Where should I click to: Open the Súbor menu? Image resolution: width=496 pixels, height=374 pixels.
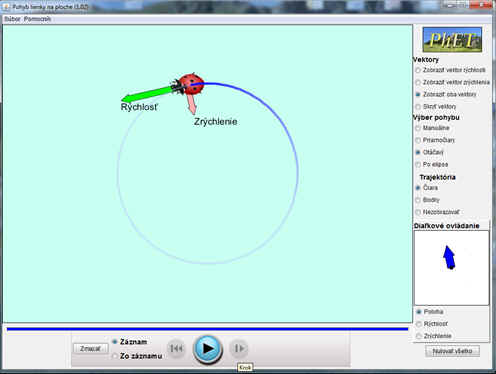[x=12, y=19]
